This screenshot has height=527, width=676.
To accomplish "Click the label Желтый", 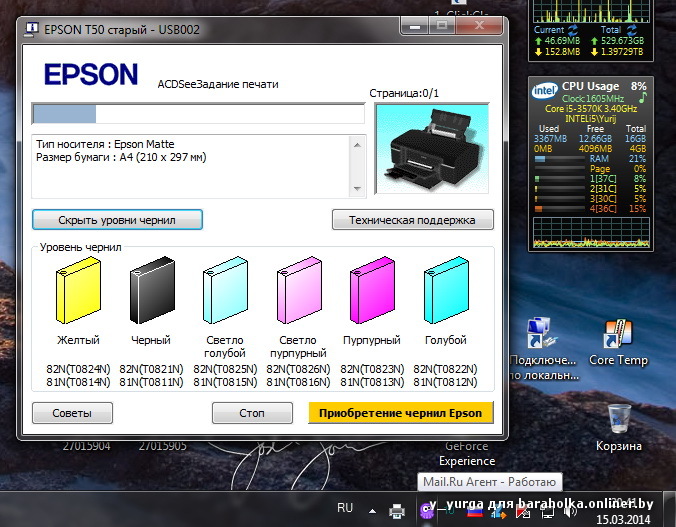I will [x=78, y=340].
